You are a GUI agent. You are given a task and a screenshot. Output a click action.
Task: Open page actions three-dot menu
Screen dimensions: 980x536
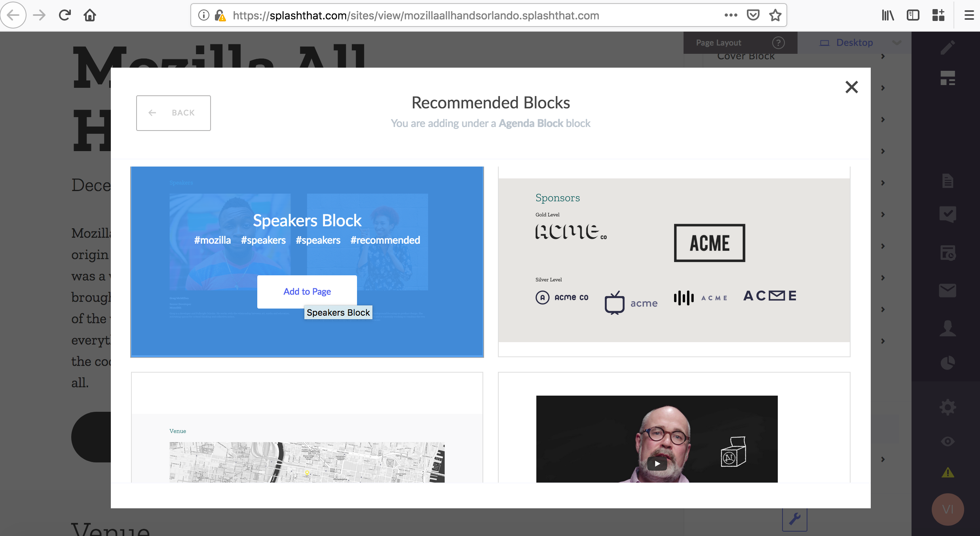click(731, 15)
